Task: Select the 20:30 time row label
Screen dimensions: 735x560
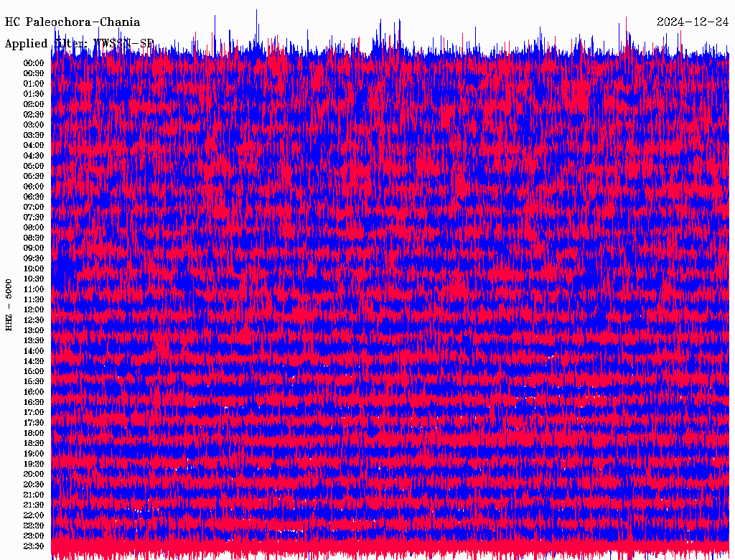Action: coord(34,485)
